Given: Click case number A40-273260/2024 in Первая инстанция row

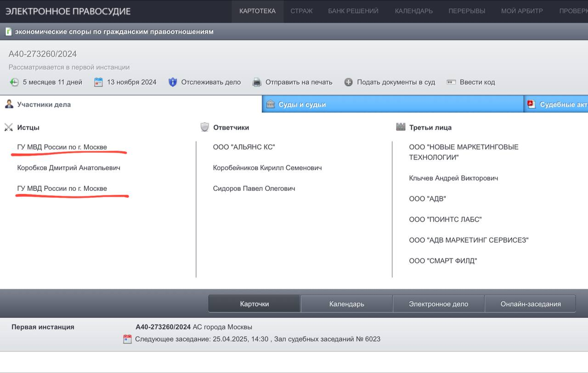Looking at the screenshot, I should pyautogui.click(x=163, y=327).
